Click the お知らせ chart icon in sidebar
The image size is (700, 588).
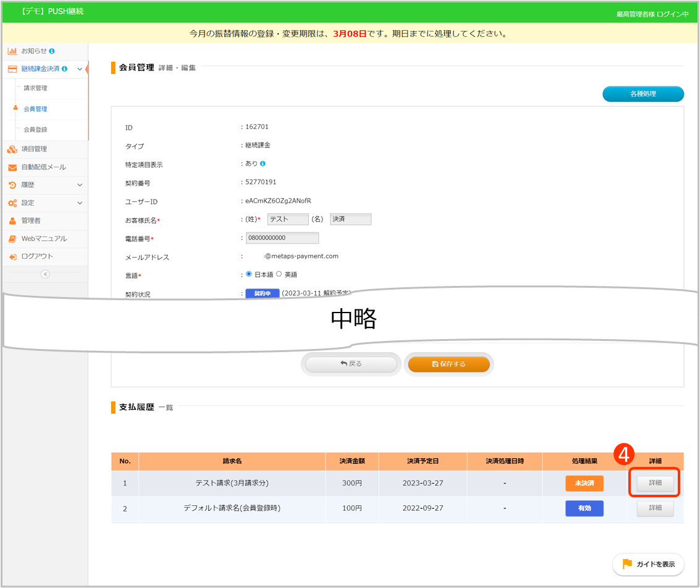click(12, 51)
